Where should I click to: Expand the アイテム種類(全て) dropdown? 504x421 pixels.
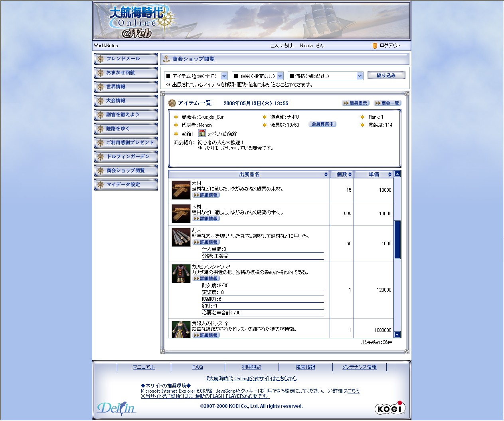click(x=196, y=76)
